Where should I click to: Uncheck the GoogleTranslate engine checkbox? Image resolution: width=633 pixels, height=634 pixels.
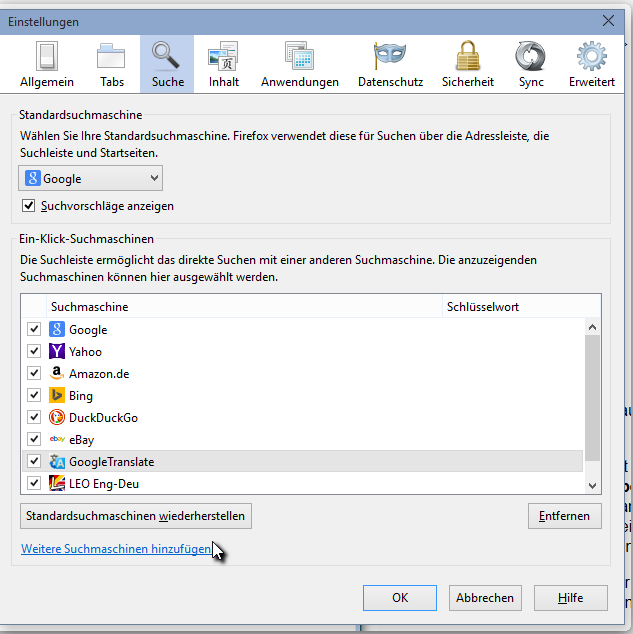[34, 461]
